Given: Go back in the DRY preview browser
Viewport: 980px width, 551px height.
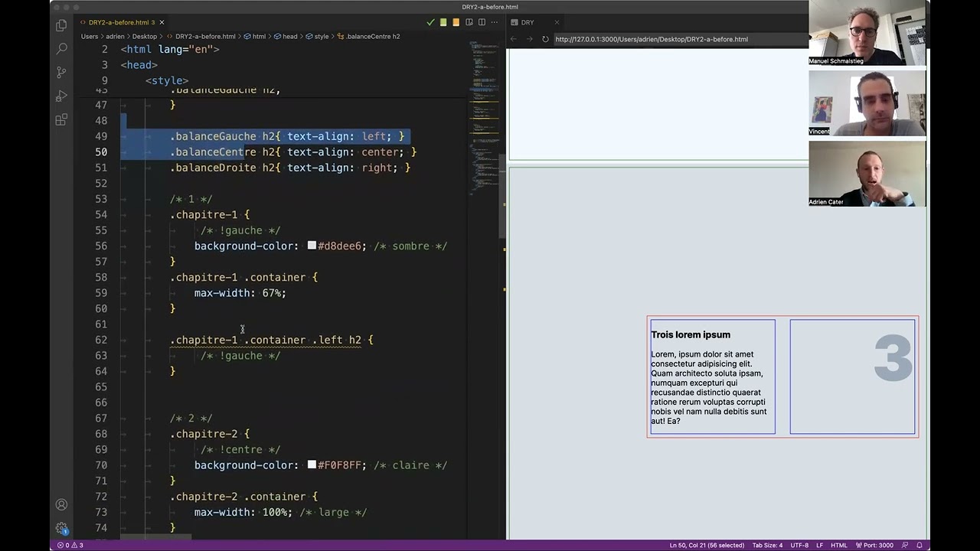Looking at the screenshot, I should (x=514, y=39).
